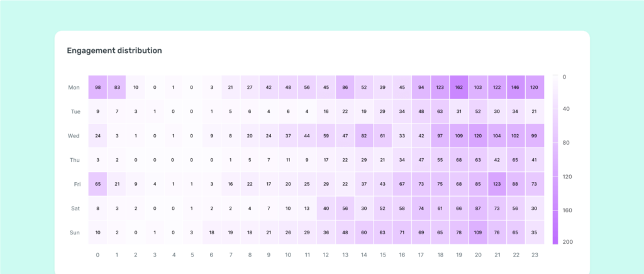This screenshot has height=274, width=644.
Task: Select the Saturday 20:00 cell with 87
Action: point(478,208)
